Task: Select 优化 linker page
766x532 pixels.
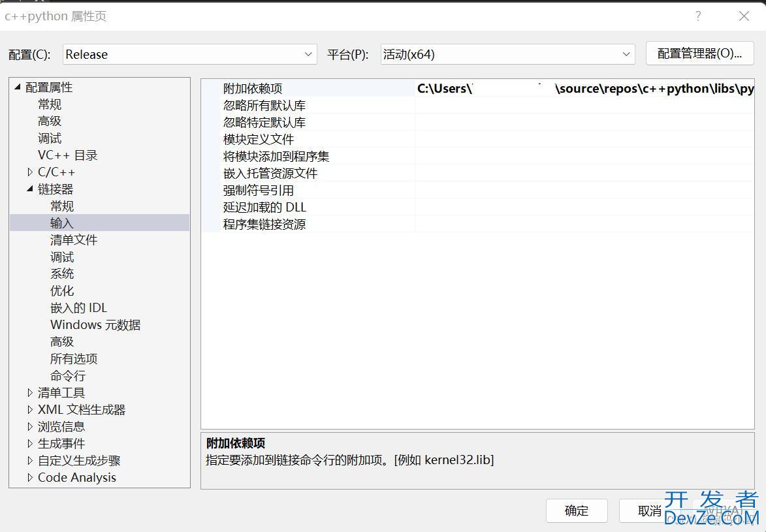Action: [x=62, y=290]
